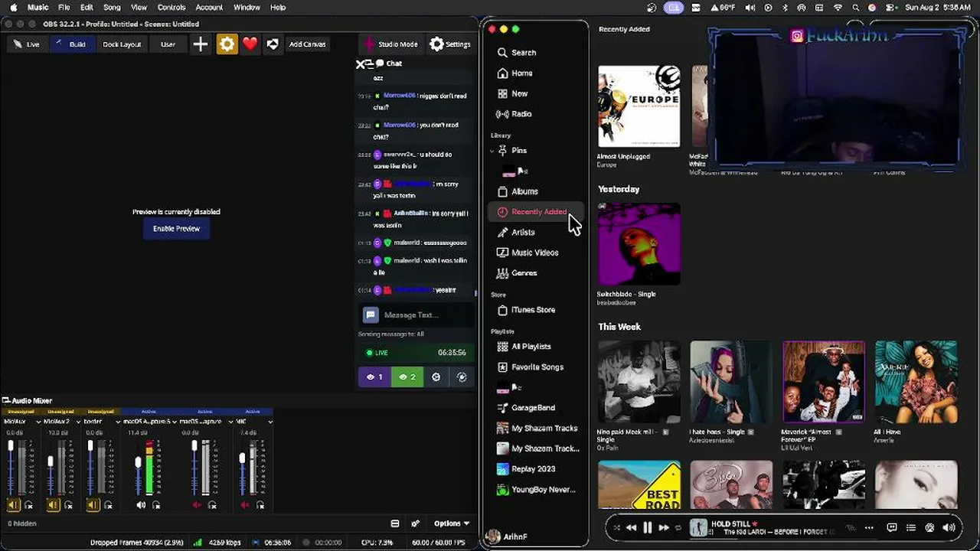Unmute the Mic/Aux audio source
The width and height of the screenshot is (980, 551).
13,505
